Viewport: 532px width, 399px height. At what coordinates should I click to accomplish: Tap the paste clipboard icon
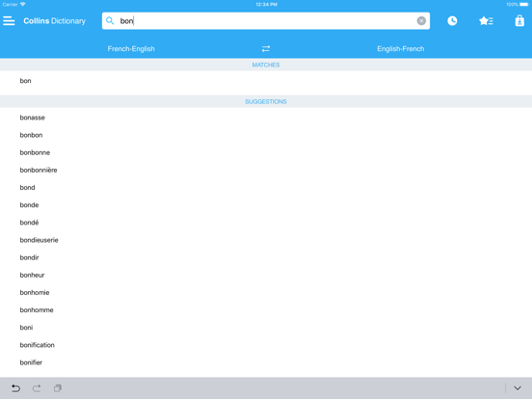click(58, 388)
